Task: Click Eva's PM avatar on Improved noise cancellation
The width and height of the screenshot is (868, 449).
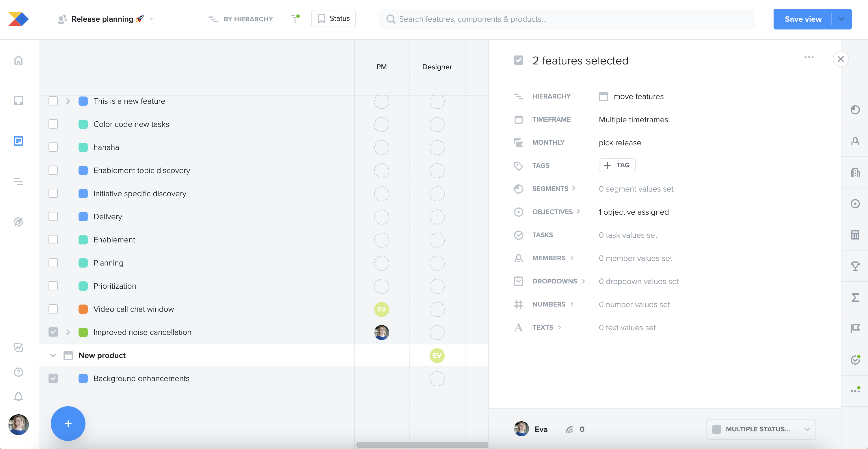Action: click(x=381, y=332)
